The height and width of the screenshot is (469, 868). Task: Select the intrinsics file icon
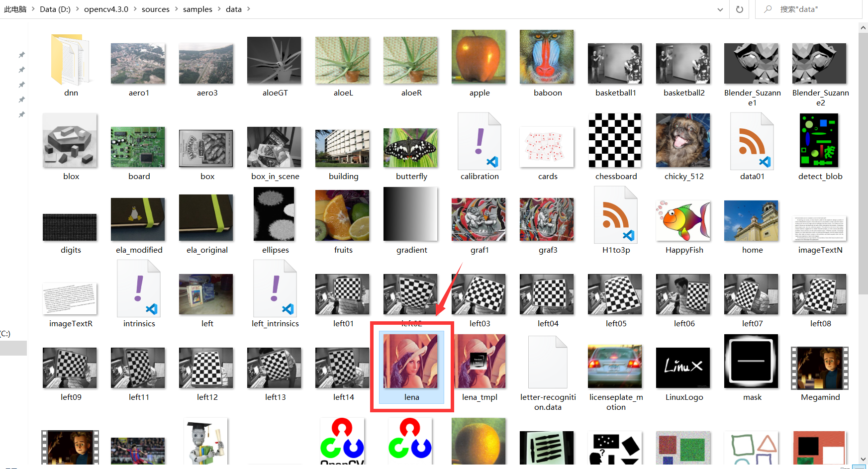139,289
